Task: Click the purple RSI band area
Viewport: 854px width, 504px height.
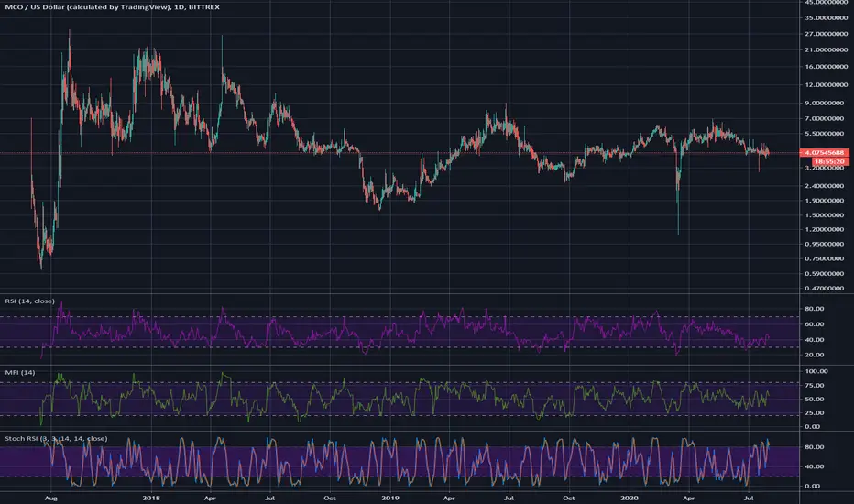Action: (x=400, y=332)
